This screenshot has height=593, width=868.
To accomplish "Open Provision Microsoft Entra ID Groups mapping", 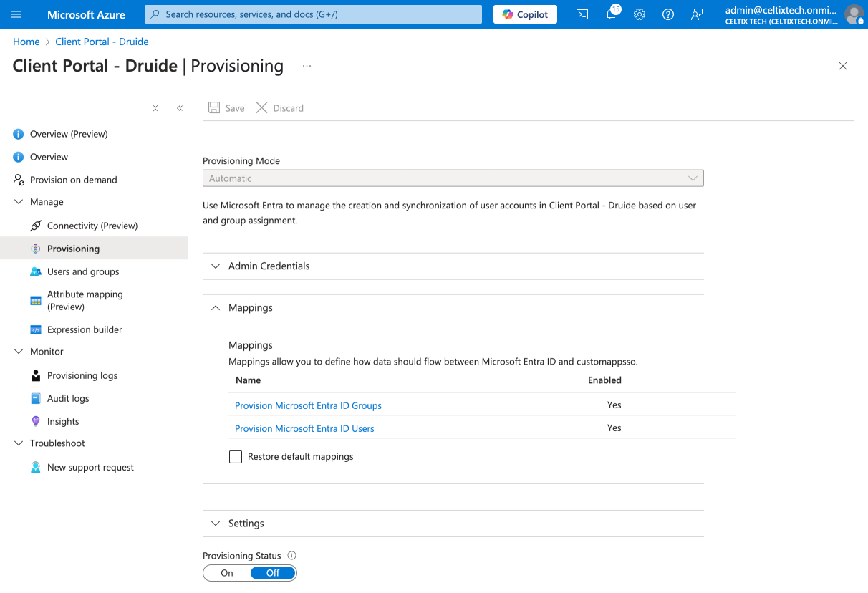I will click(x=308, y=405).
